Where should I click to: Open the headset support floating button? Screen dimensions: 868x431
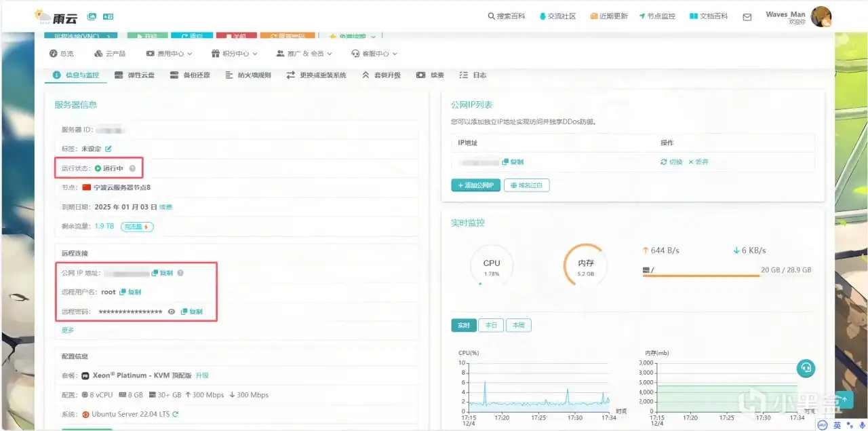pyautogui.click(x=806, y=368)
